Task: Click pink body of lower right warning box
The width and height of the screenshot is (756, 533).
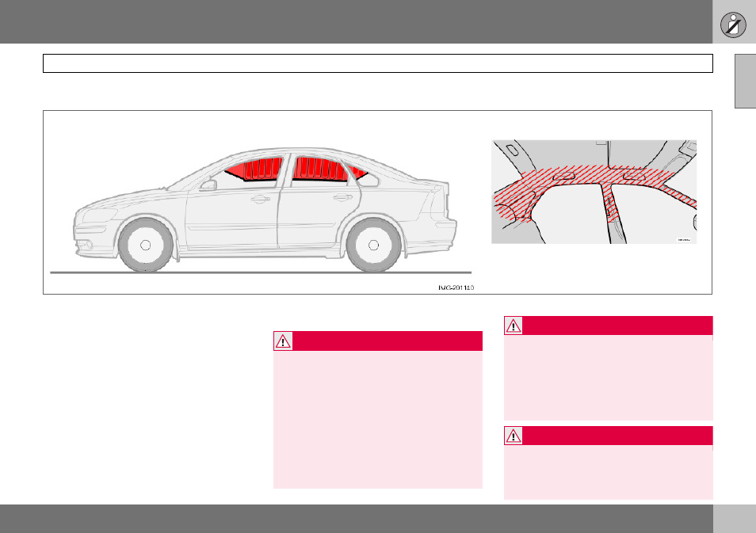Action: tap(609, 472)
